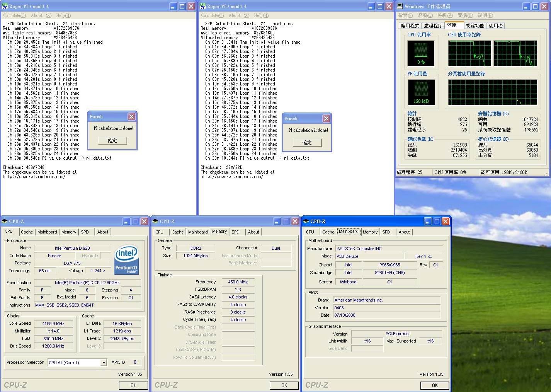Open Memory tab in right CPU-Z window
This screenshot has width=551, height=392.
click(370, 232)
